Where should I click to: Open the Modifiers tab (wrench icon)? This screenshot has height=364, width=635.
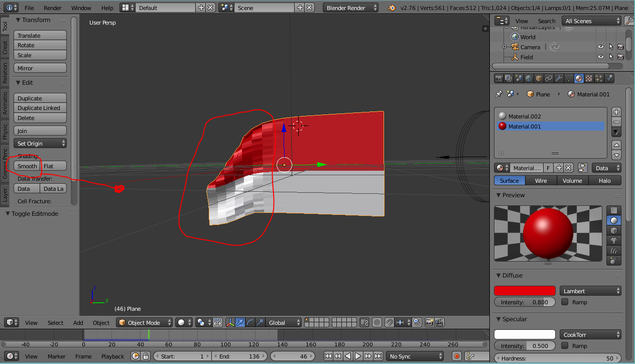tap(559, 78)
